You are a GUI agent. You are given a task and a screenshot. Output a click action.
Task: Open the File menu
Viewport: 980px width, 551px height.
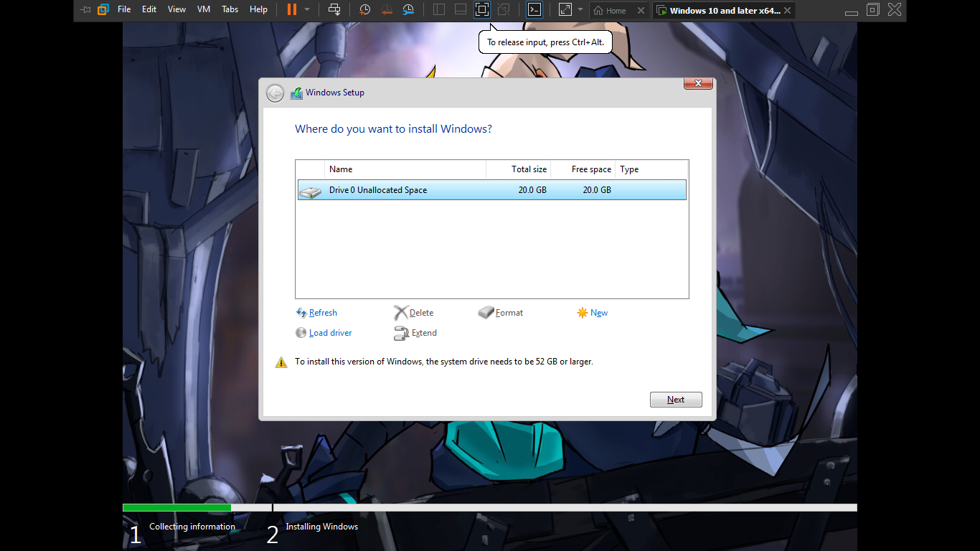click(124, 10)
